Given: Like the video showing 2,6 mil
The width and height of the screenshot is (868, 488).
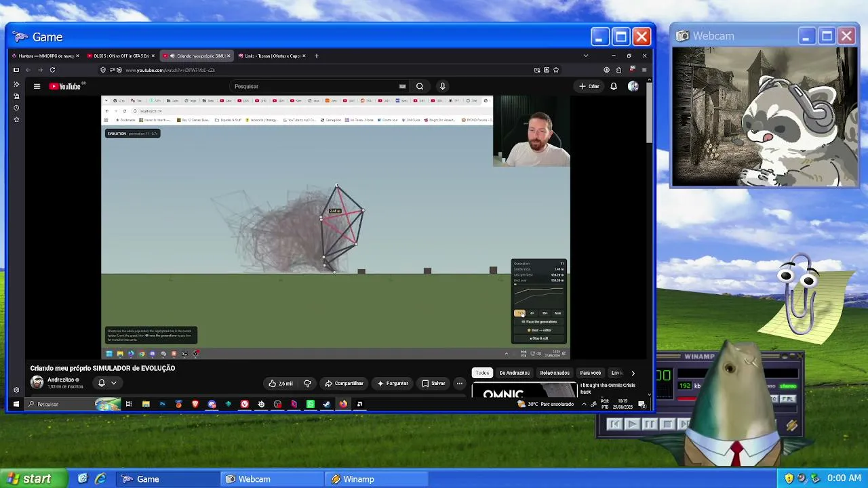Looking at the screenshot, I should tap(281, 383).
